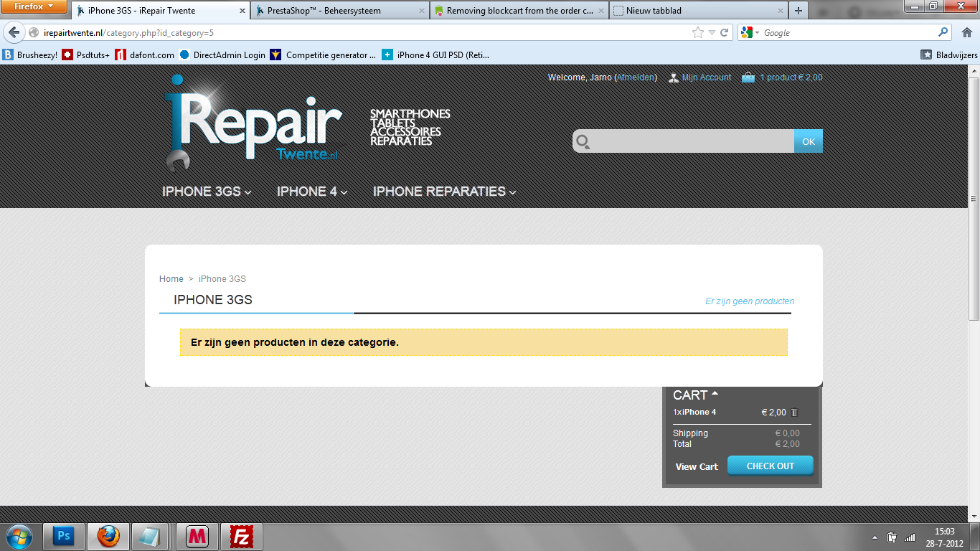The width and height of the screenshot is (980, 551).
Task: Click the Mijn Account person icon
Action: [x=673, y=77]
